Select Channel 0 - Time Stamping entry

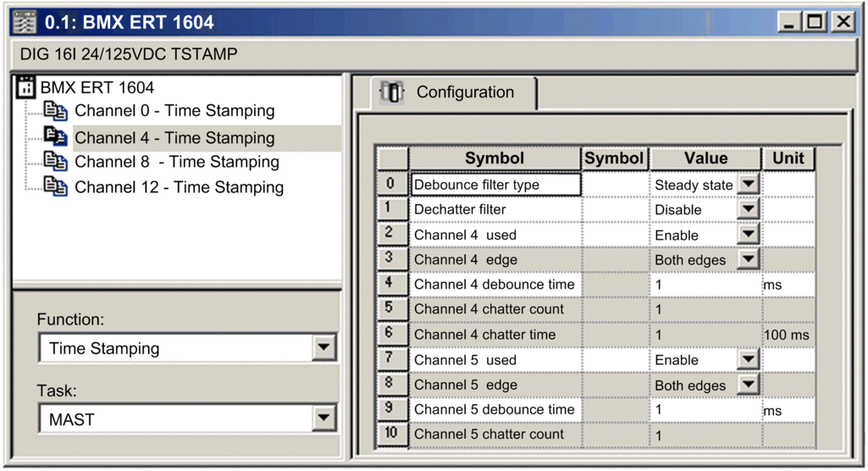[x=174, y=111]
